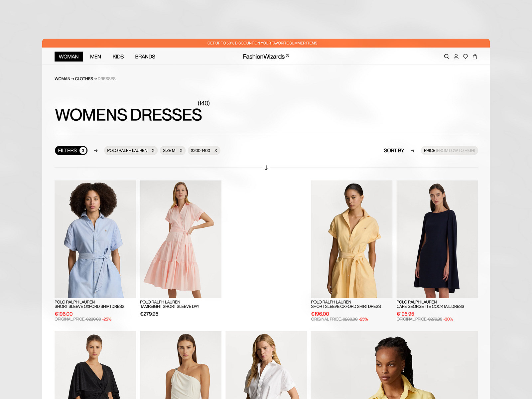Open the blue oxford shirtdress photo
This screenshot has height=399, width=532.
pyautogui.click(x=95, y=239)
